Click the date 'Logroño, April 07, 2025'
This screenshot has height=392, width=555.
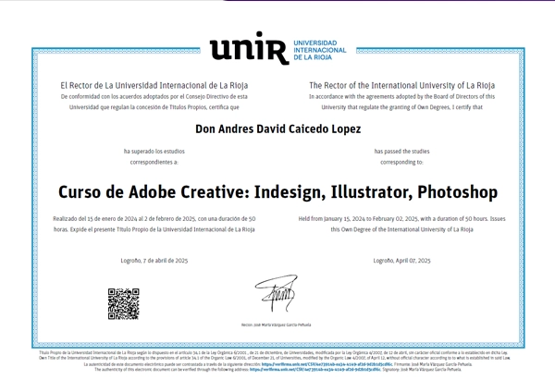[x=401, y=261]
